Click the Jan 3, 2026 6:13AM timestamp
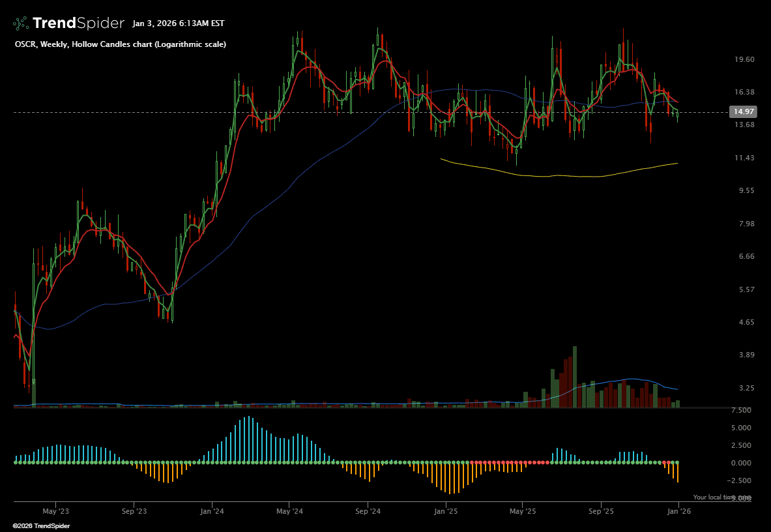Image resolution: width=771 pixels, height=532 pixels. [x=178, y=23]
